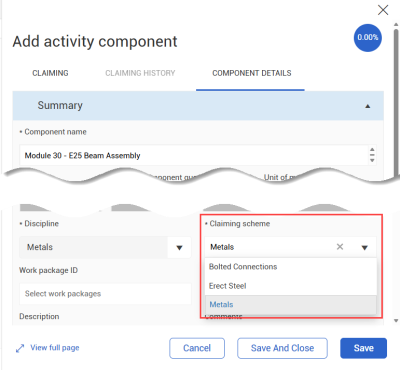
Task: Click Save And Close button
Action: pos(282,348)
